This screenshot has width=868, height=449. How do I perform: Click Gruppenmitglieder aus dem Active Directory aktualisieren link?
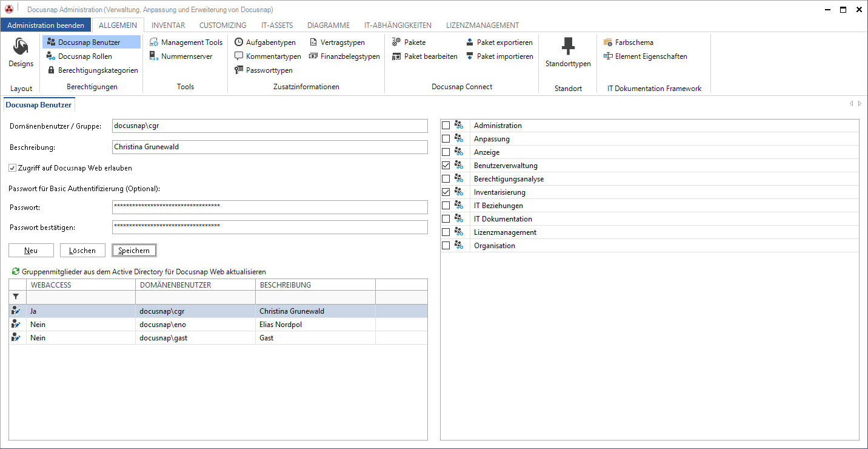pos(144,272)
